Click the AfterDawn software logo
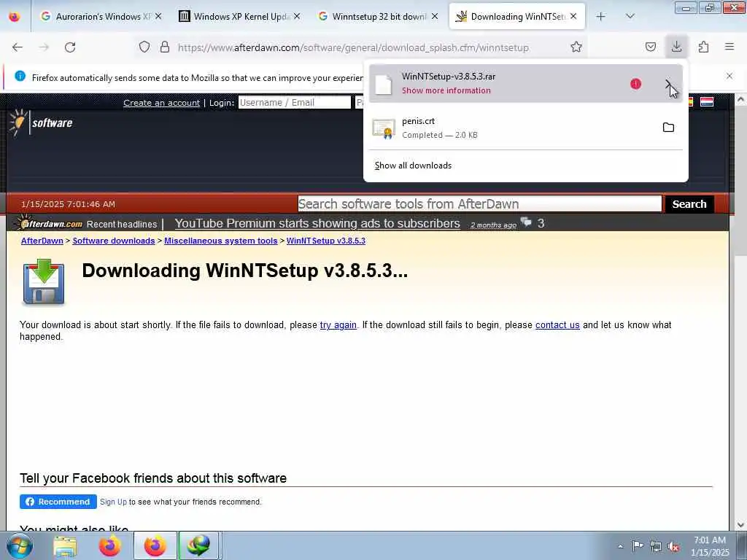 41,122
